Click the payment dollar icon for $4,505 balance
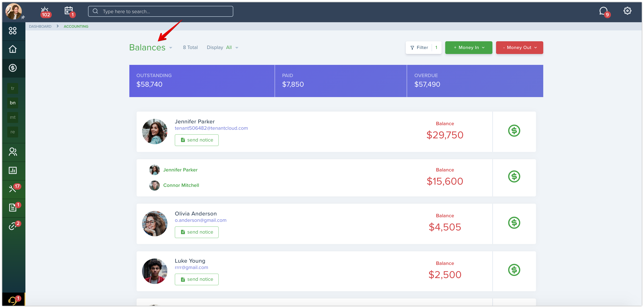Viewport: 644px width, 308px height. click(514, 223)
